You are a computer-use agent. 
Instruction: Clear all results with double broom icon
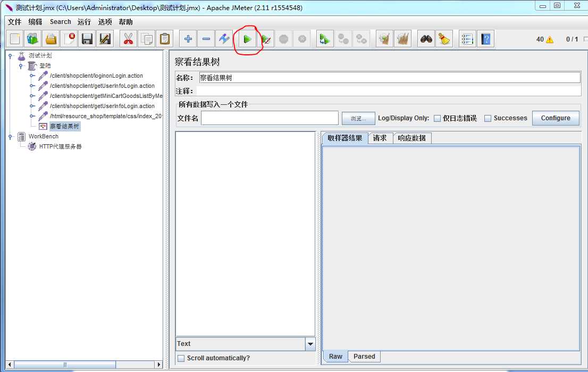pos(403,39)
